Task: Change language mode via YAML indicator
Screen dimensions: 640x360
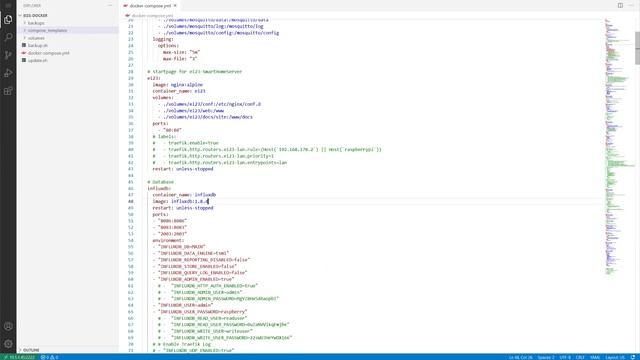Action: (x=595, y=357)
